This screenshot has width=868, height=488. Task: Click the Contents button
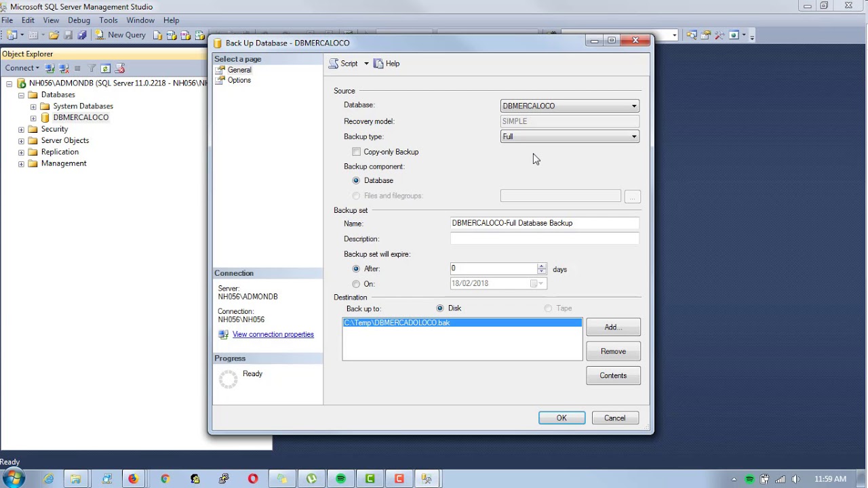pyautogui.click(x=613, y=375)
